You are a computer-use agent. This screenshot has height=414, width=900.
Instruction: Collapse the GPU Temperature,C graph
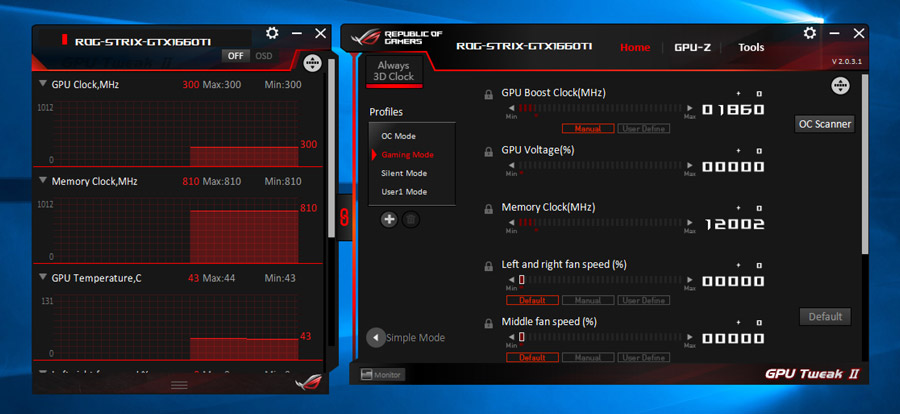click(42, 277)
